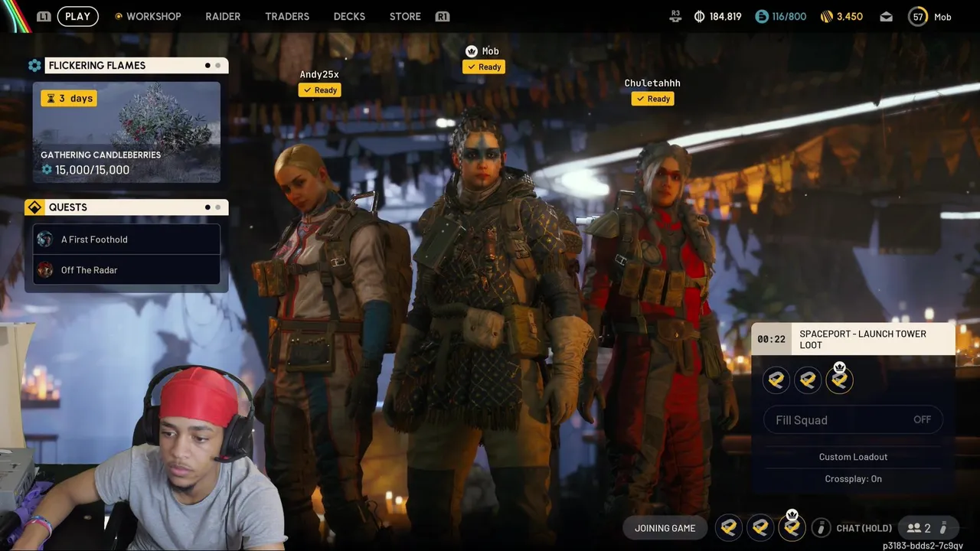This screenshot has width=980, height=551.
Task: Go to the DECKS tab
Action: coord(349,16)
